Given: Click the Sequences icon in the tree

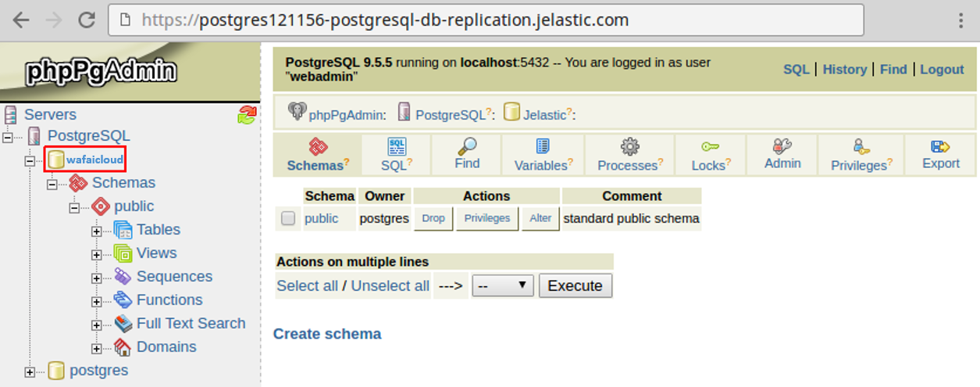Looking at the screenshot, I should coord(123,277).
